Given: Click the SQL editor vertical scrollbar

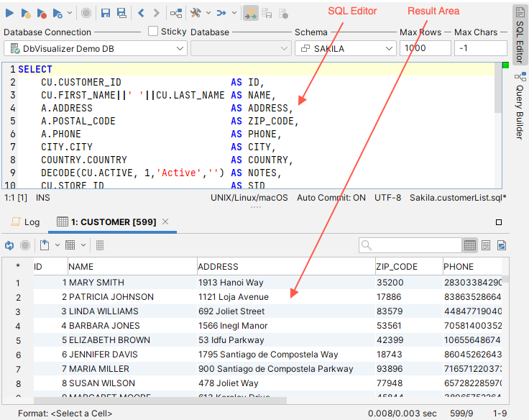Looking at the screenshot, I should click(498, 88).
